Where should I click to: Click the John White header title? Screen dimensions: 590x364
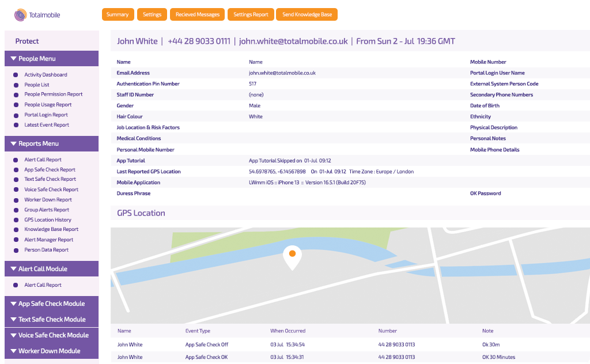click(x=137, y=41)
